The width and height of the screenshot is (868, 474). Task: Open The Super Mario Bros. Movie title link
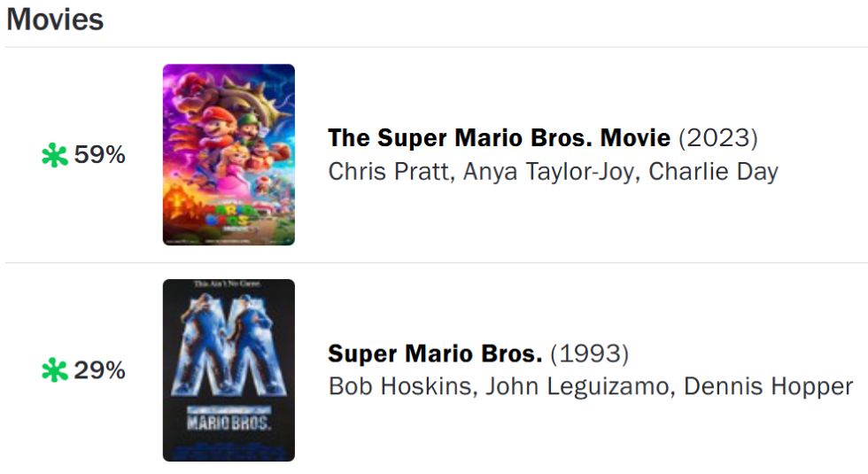click(499, 138)
